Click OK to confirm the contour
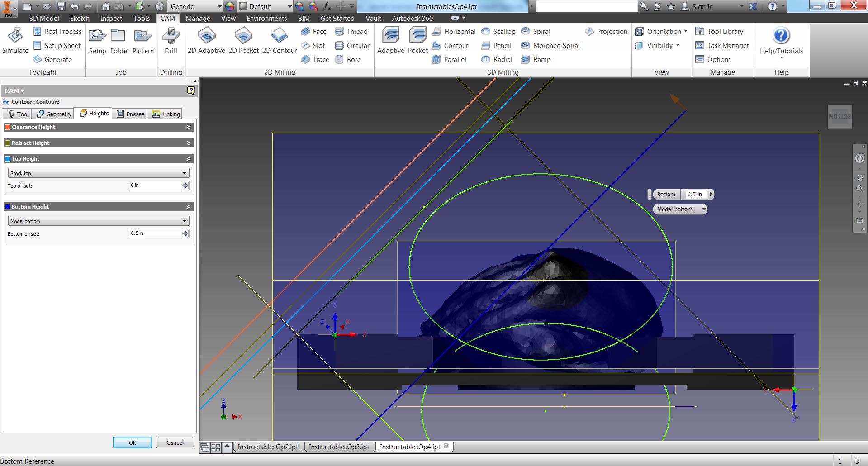This screenshot has width=868, height=466. 133,443
